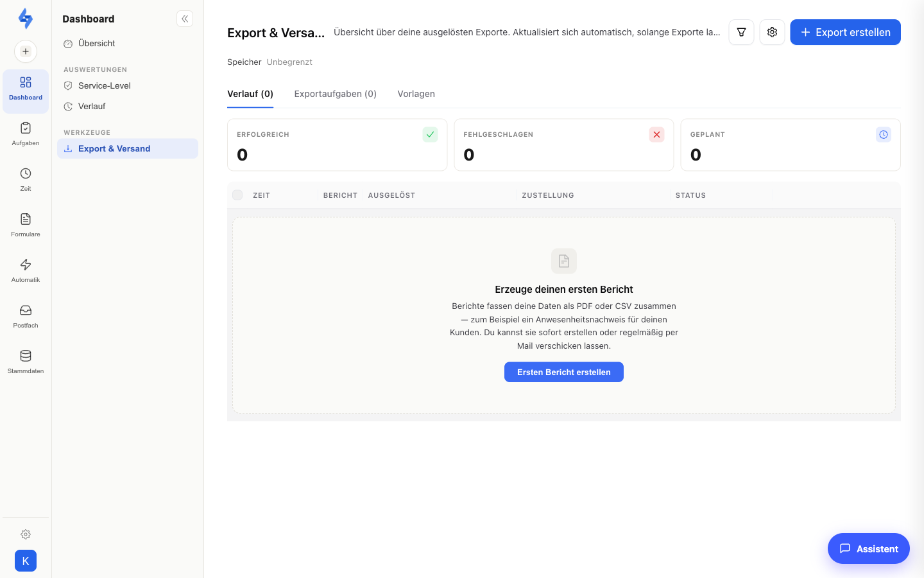Image resolution: width=924 pixels, height=578 pixels.
Task: Open Stammdaten in the icon rail
Action: tap(26, 362)
